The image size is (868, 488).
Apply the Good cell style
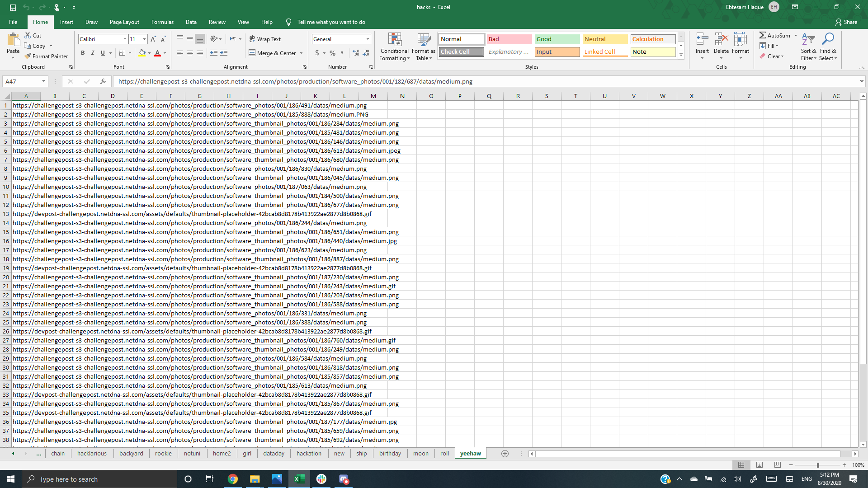[557, 39]
